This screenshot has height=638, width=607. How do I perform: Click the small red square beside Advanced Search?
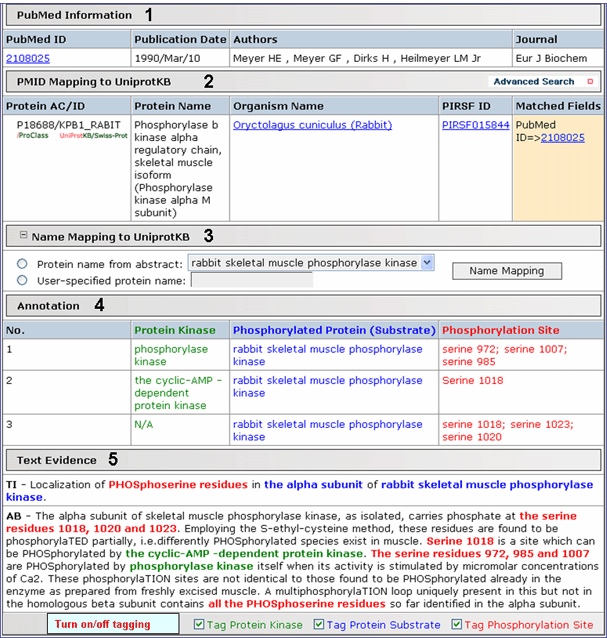590,82
